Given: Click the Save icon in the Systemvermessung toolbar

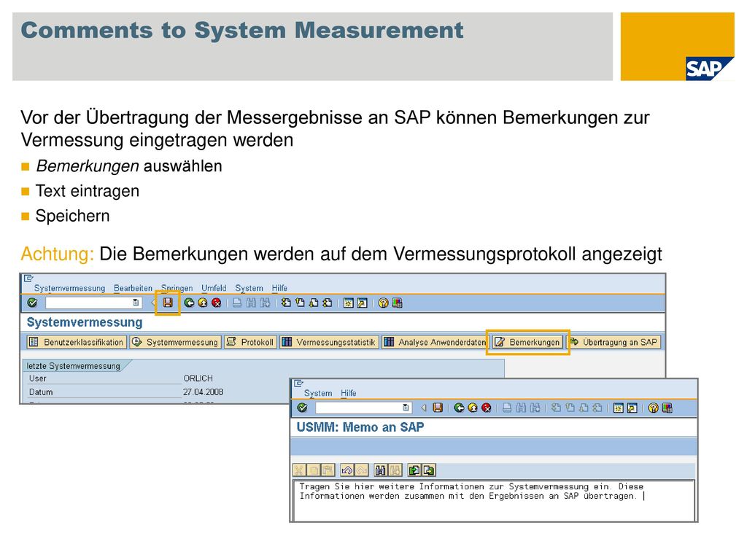Looking at the screenshot, I should [x=168, y=303].
